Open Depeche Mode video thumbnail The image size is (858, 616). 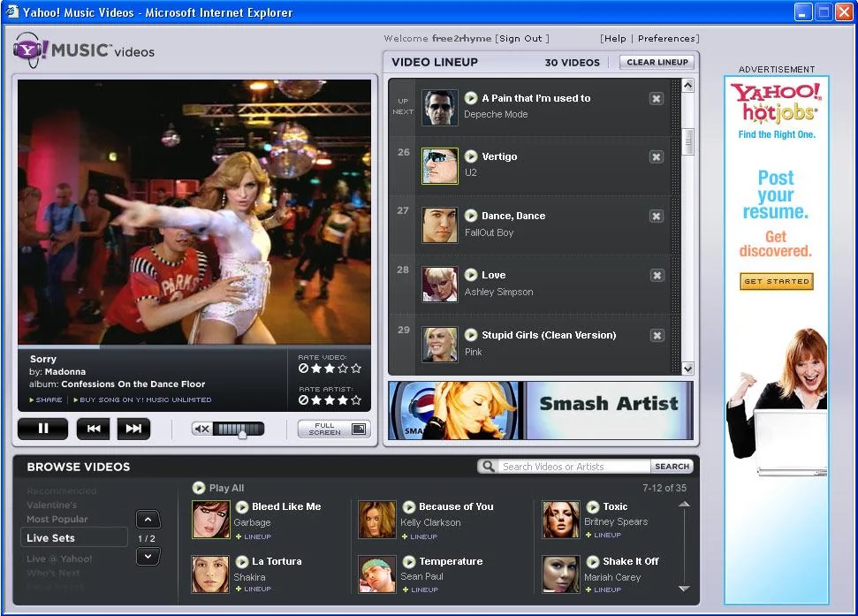[440, 108]
